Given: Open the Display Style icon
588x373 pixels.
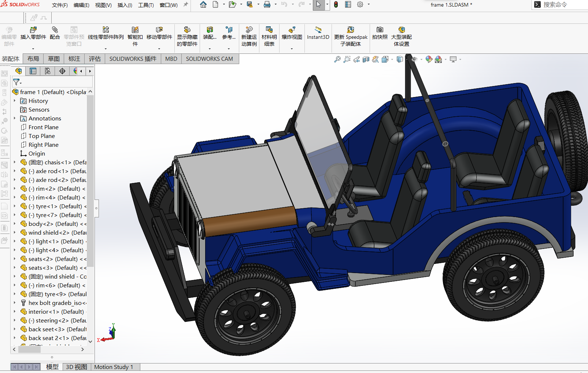Looking at the screenshot, I should 400,59.
